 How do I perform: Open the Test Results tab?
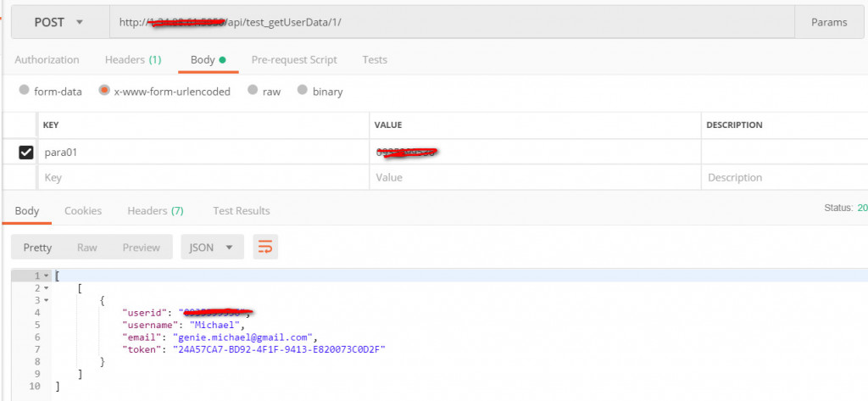242,211
